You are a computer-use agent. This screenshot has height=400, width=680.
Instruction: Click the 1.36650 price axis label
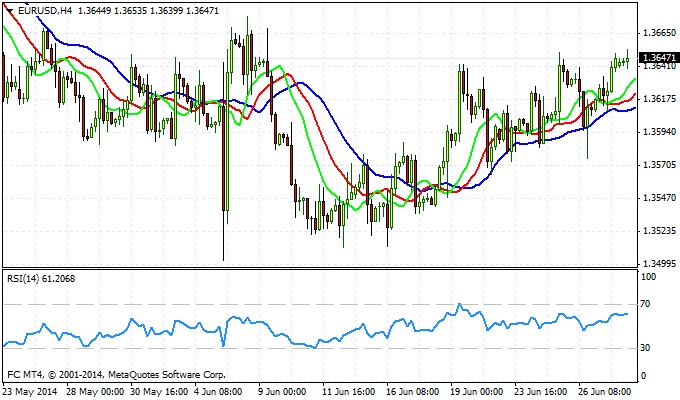click(660, 33)
